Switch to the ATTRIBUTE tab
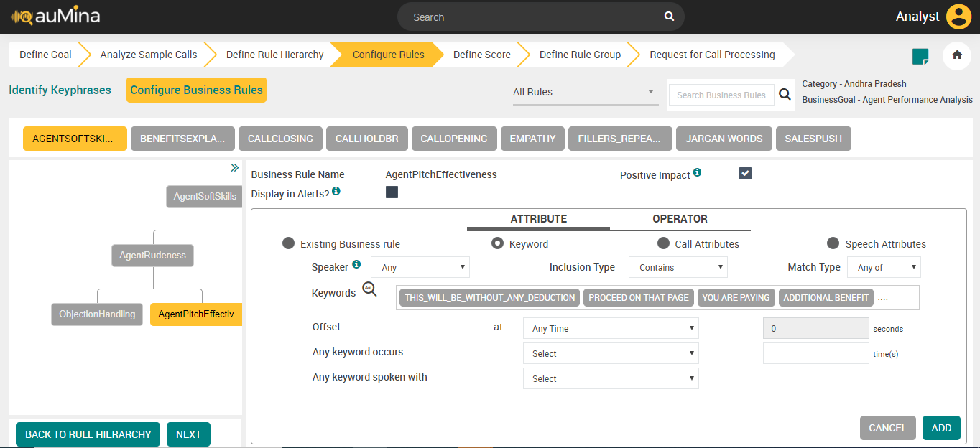This screenshot has width=980, height=448. click(539, 219)
